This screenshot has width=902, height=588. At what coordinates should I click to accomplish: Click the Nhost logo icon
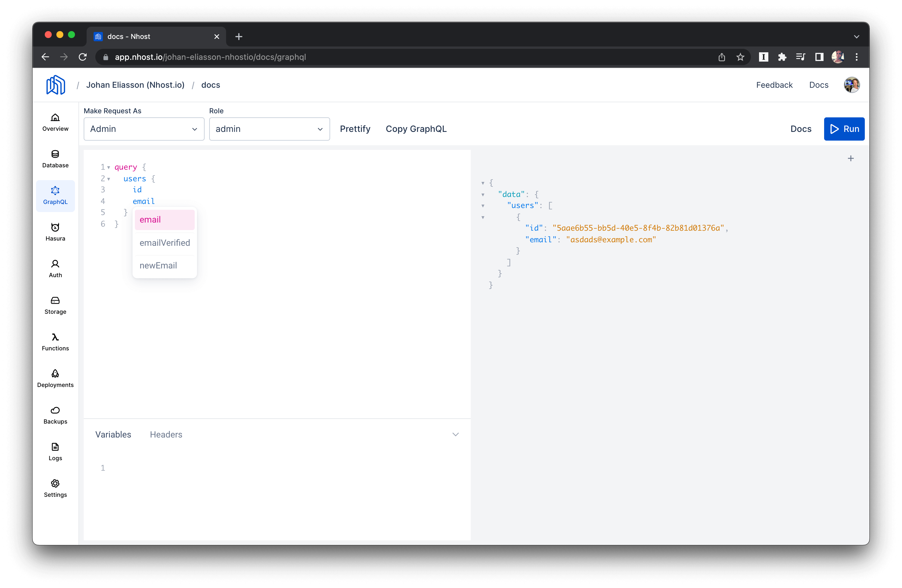pyautogui.click(x=56, y=85)
